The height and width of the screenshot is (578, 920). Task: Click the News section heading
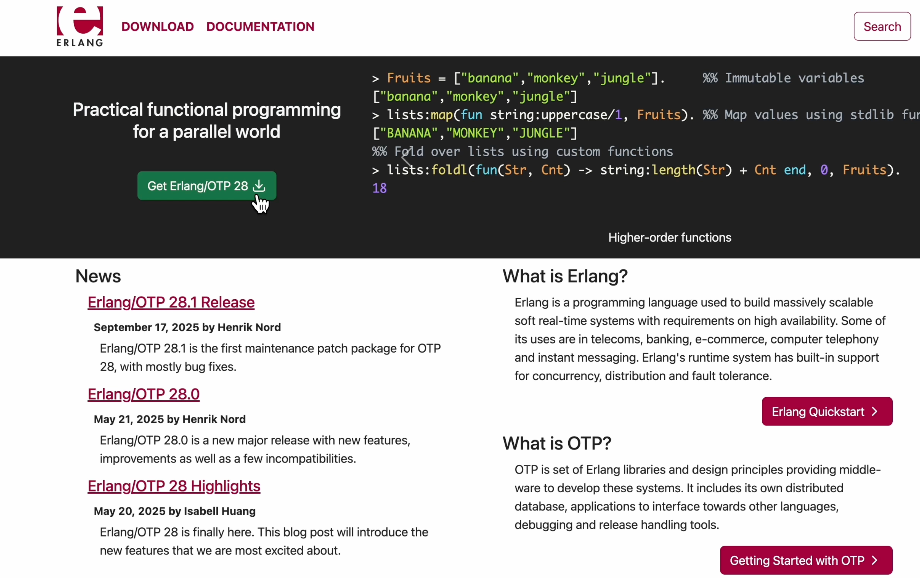tap(98, 276)
